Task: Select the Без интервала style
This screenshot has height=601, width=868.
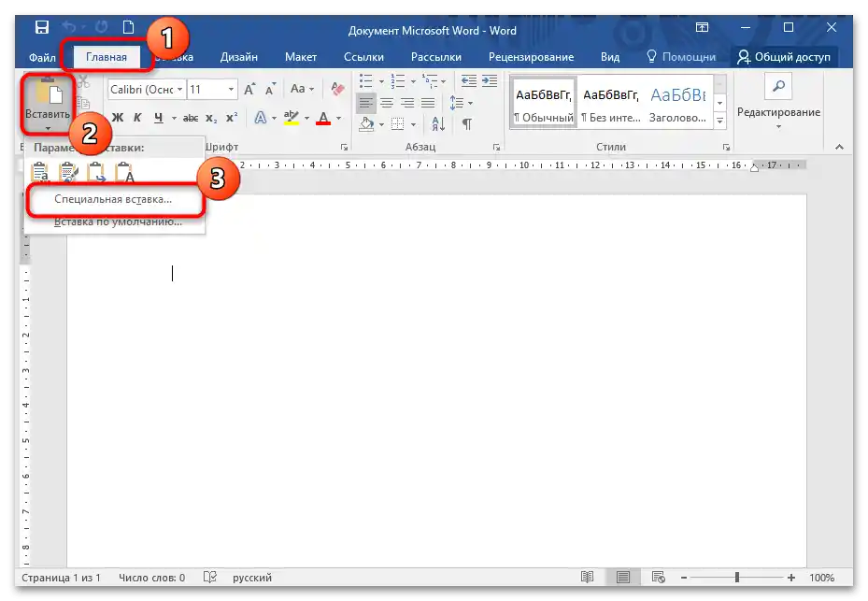Action: click(x=611, y=103)
